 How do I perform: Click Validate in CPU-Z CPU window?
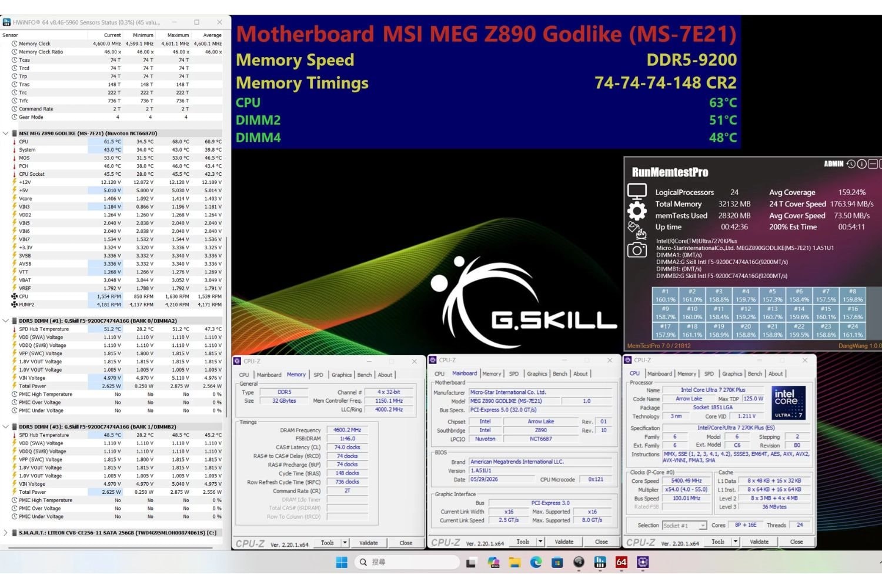coord(759,542)
